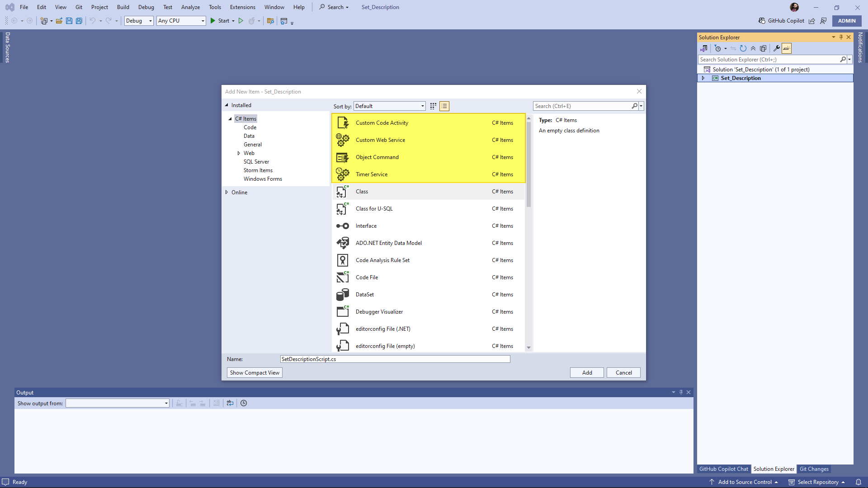Click Show All Files icon in Solution Explorer

(763, 48)
